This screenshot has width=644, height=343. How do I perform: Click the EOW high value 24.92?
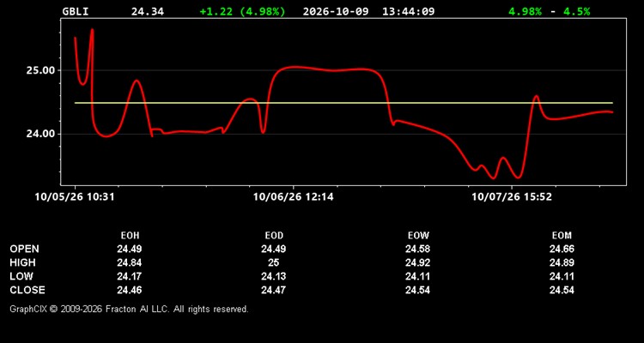(417, 262)
